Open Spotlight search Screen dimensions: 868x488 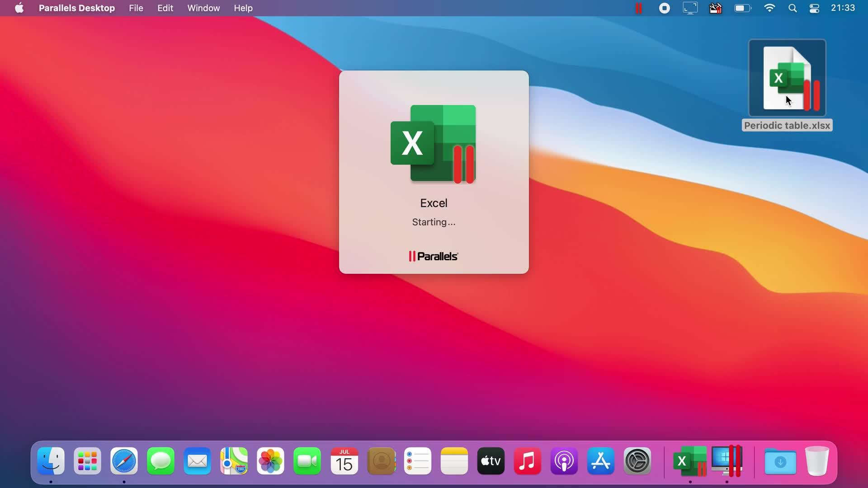pyautogui.click(x=792, y=8)
